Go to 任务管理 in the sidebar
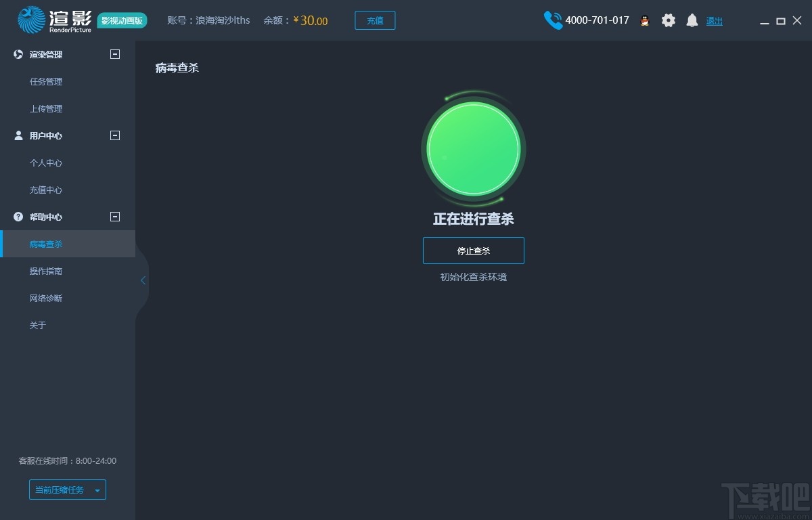Screen dimensions: 812x520 [45, 81]
